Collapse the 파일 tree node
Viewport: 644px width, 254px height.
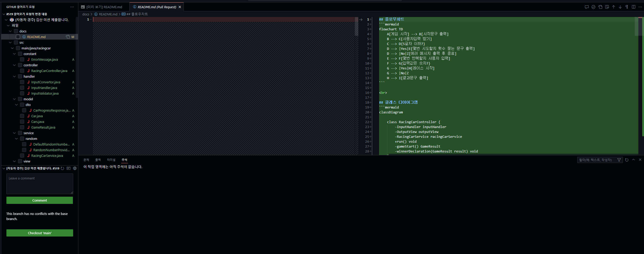coord(8,25)
